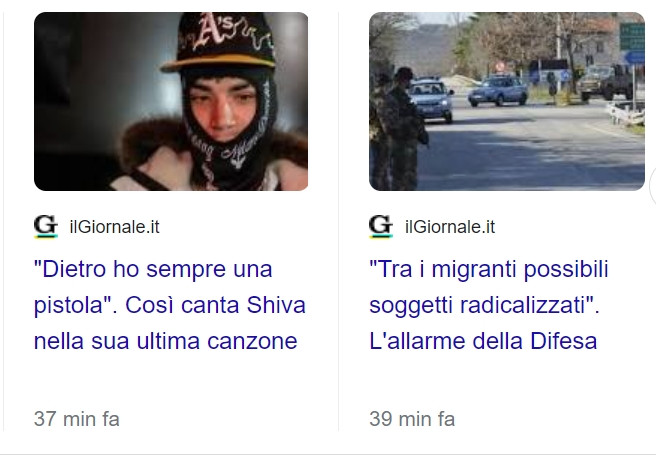Open the headline "Tra i migranti possibili"
Screen dimensions: 656x460
click(x=489, y=269)
